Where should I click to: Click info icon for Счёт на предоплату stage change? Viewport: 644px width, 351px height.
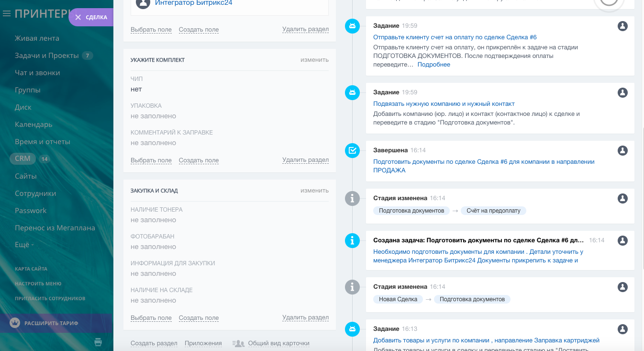[352, 198]
